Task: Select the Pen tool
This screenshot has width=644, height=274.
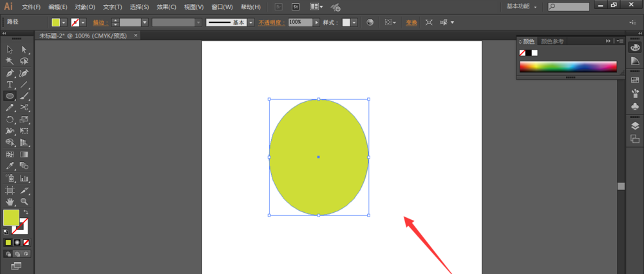Action: pos(10,73)
